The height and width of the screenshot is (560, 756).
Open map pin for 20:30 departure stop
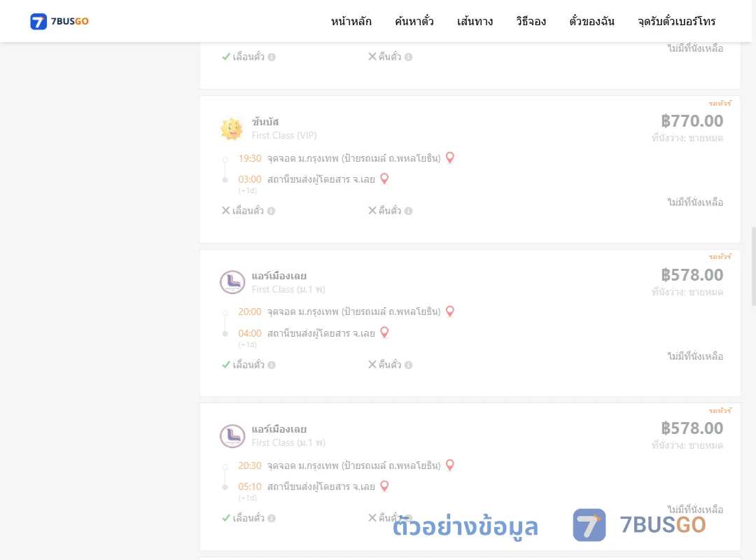(450, 465)
